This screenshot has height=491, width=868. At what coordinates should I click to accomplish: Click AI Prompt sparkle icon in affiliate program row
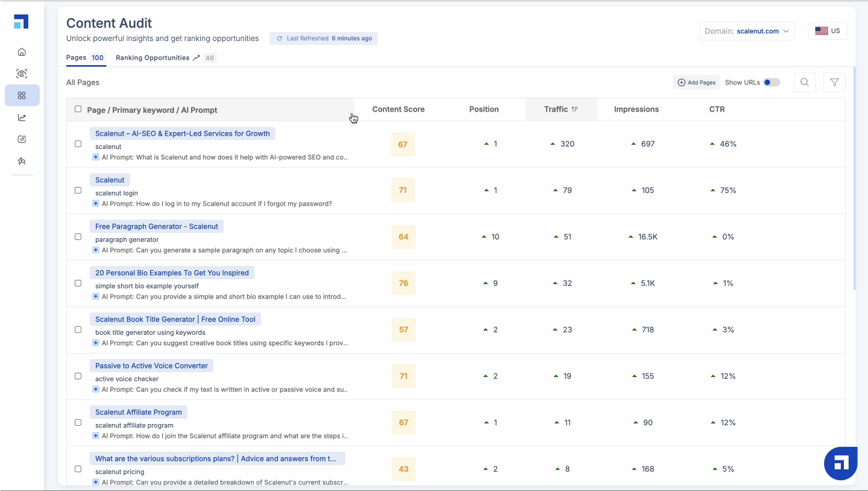[95, 436]
